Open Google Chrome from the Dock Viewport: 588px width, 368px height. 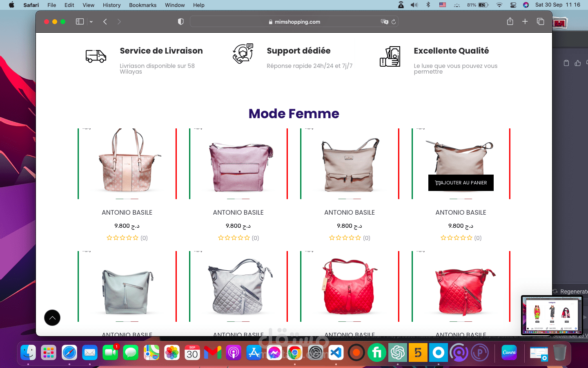295,352
